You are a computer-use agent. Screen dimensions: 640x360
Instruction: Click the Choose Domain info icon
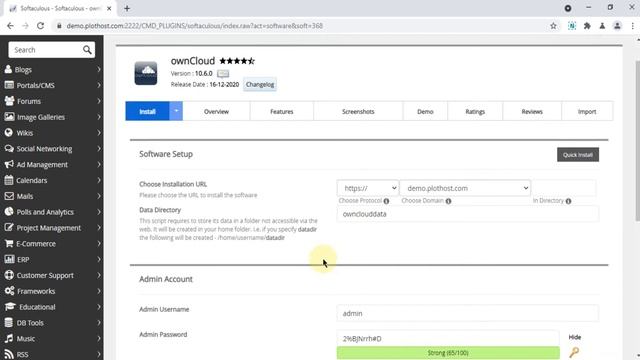pyautogui.click(x=448, y=201)
